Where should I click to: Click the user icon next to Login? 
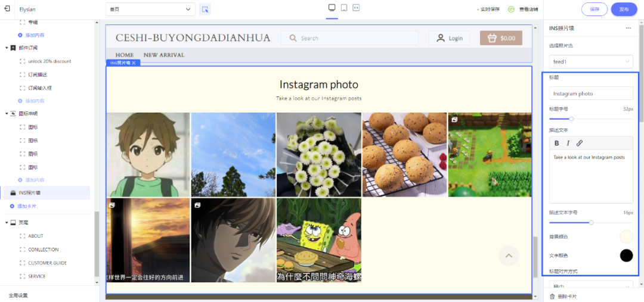pyautogui.click(x=440, y=38)
